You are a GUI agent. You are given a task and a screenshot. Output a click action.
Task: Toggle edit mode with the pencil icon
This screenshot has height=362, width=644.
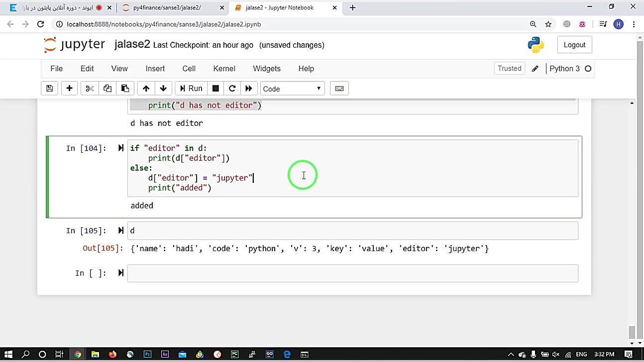(535, 69)
